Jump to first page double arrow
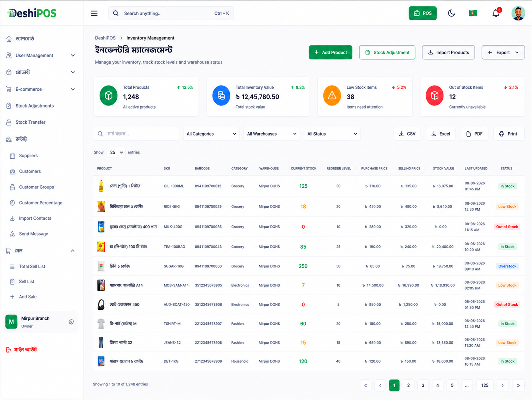This screenshot has height=400, width=532. point(366,385)
